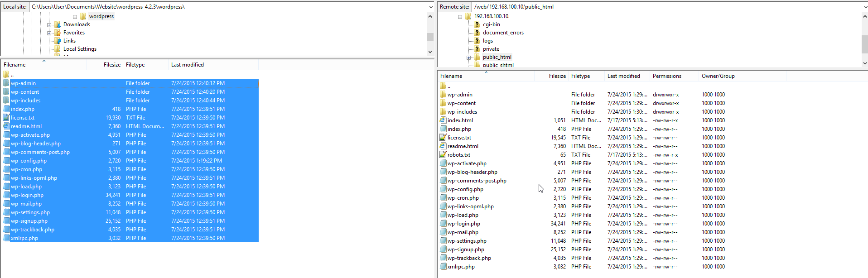Image resolution: width=868 pixels, height=278 pixels.
Task: Sort remote files by Last modified column
Action: (x=627, y=76)
